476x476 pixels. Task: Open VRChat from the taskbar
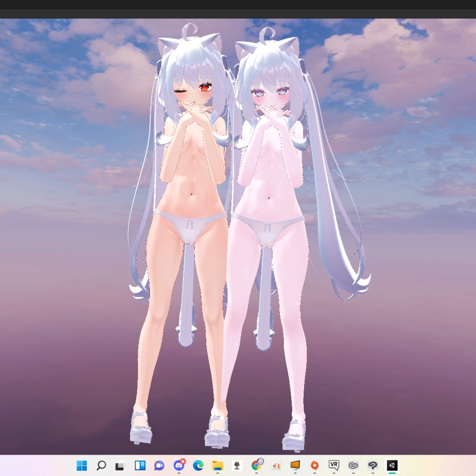[334, 465]
